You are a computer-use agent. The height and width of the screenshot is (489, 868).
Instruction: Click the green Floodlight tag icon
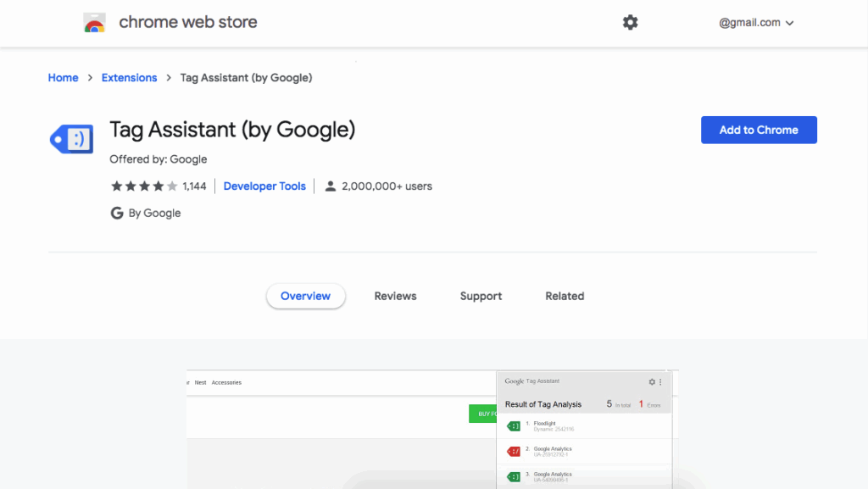[514, 426]
